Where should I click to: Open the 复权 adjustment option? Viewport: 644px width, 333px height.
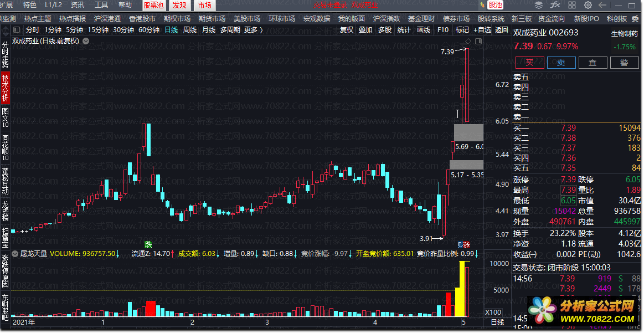click(347, 30)
